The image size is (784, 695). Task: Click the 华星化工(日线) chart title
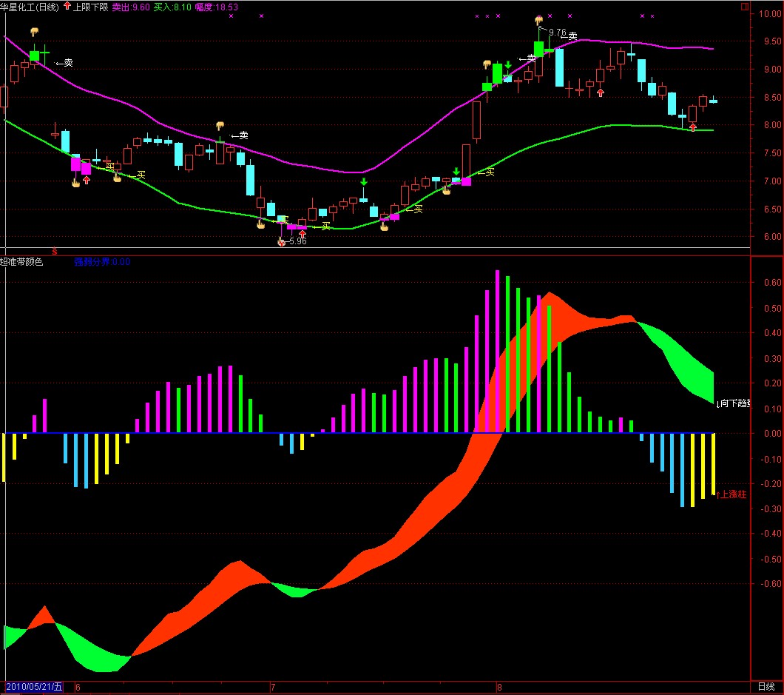[x=30, y=7]
